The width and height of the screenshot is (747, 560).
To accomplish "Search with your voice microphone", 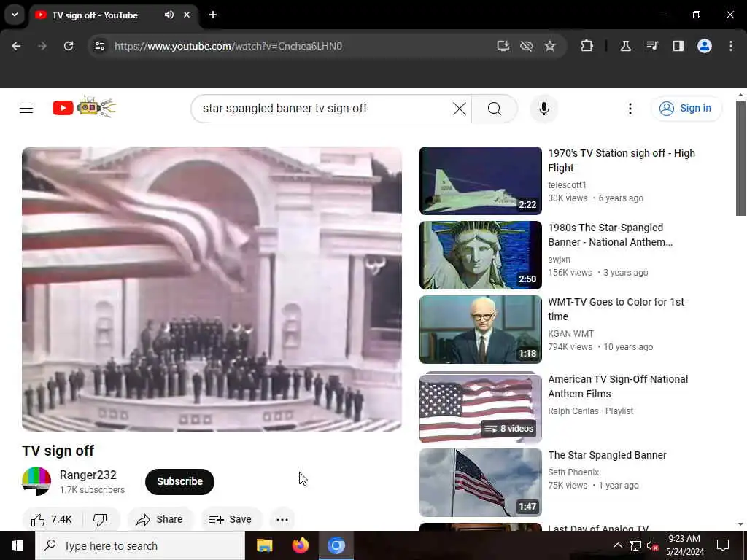I will coord(544,109).
